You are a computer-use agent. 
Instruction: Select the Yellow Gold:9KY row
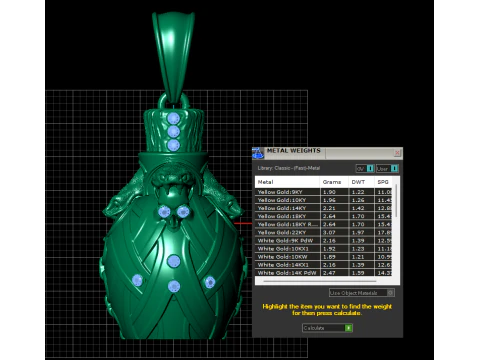click(324, 192)
